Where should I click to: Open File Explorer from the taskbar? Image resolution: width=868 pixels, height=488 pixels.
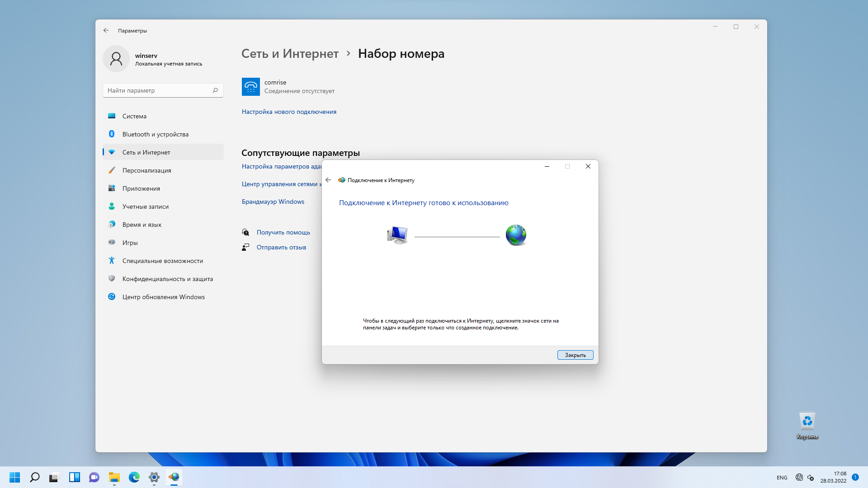[x=114, y=477]
